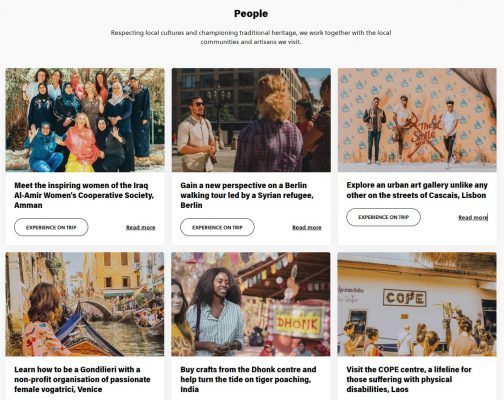Screen dimensions: 504x400
Task: Click the Berlin walking tour photo
Action: (x=251, y=120)
